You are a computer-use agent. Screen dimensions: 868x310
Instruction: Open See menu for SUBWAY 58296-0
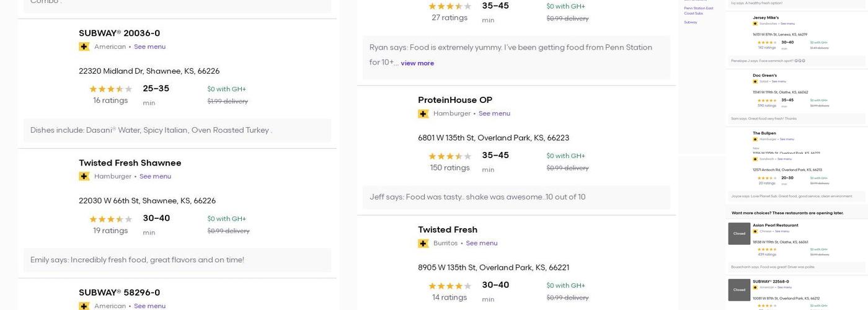click(x=149, y=306)
